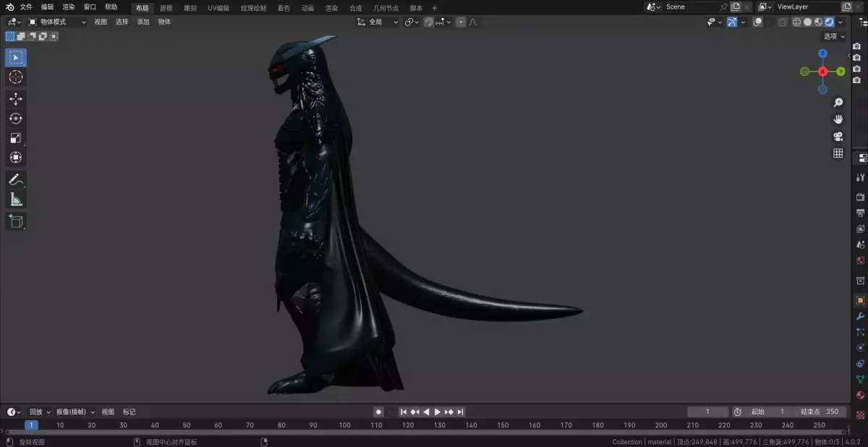Switch perspective/orthographic with grid icon
The width and height of the screenshot is (868, 447).
(838, 153)
